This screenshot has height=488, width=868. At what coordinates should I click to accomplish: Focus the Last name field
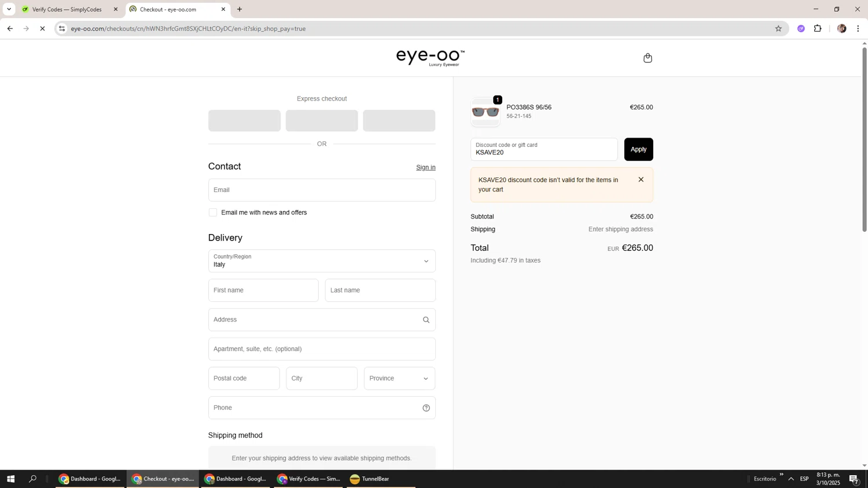pyautogui.click(x=380, y=290)
